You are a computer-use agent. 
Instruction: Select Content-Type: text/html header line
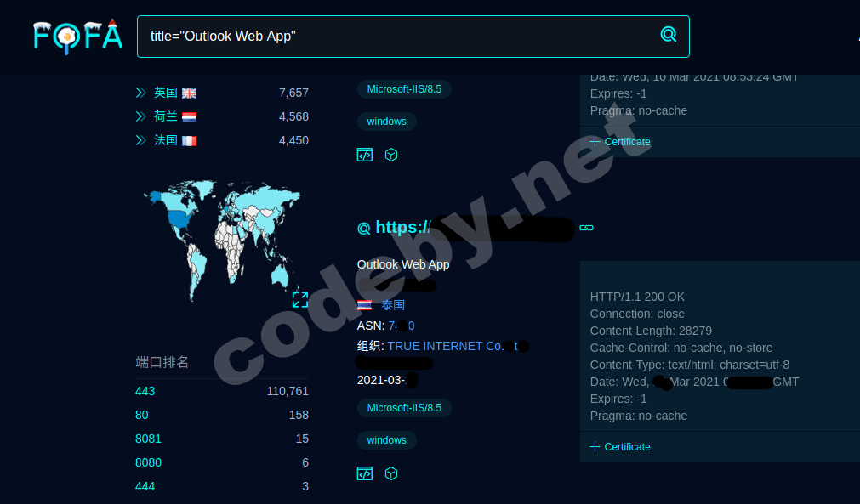click(690, 365)
